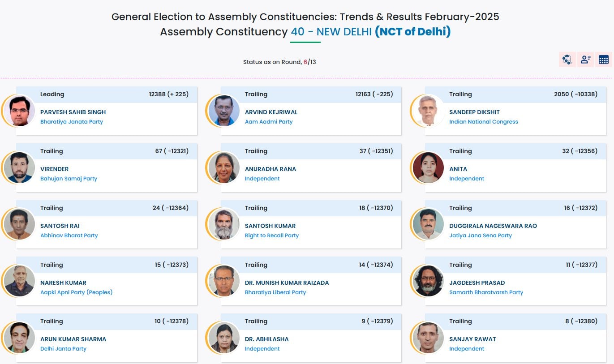Screen dimensions: 614x364
Task: Open the table grid view icon
Action: [603, 59]
